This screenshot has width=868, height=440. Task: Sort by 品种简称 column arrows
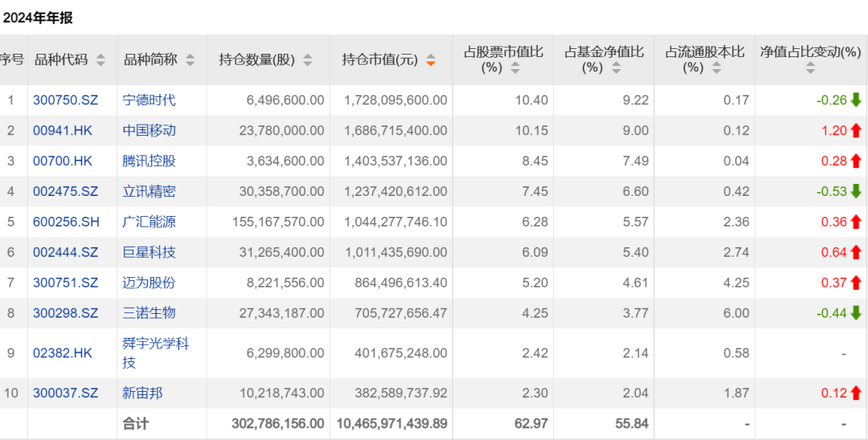coord(190,60)
